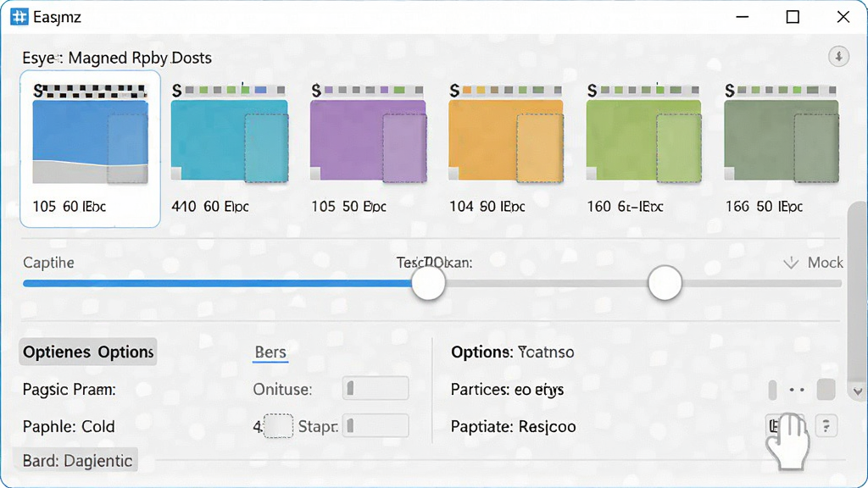Click the round down-arrow button beside the heading
Image resolution: width=868 pixels, height=488 pixels.
coord(838,57)
